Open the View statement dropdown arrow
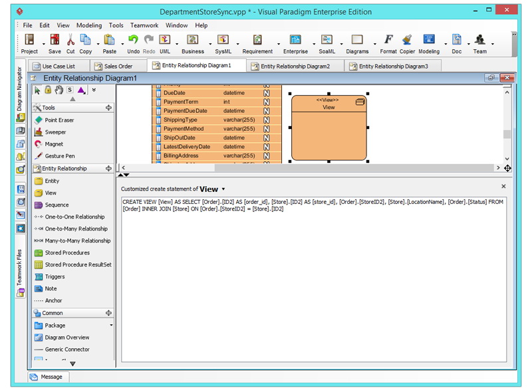Screen dimensions: 532x392 223,189
